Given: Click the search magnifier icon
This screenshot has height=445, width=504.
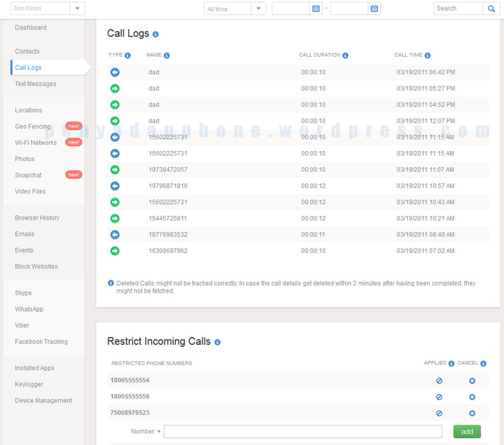Looking at the screenshot, I should pos(491,9).
